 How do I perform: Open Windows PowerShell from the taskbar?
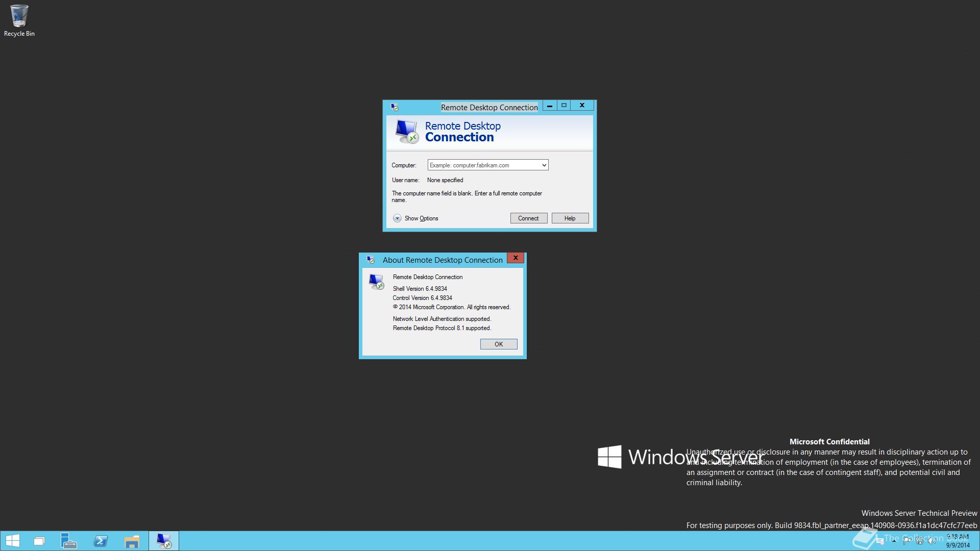101,541
